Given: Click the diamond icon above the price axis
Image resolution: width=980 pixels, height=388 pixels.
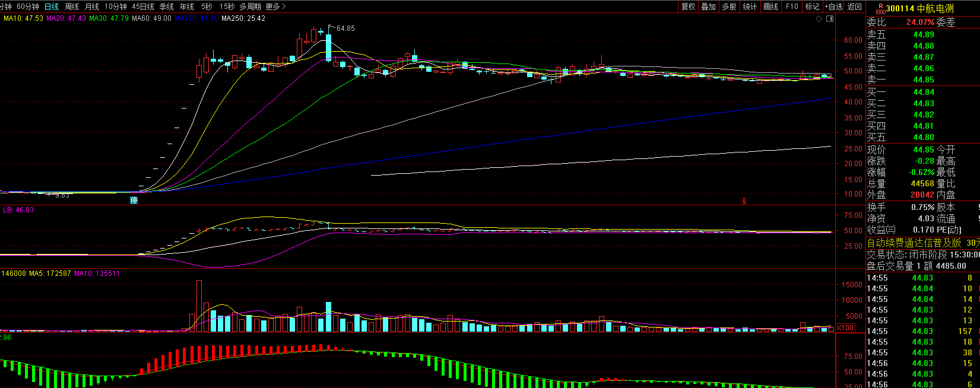Looking at the screenshot, I should coord(819,18).
